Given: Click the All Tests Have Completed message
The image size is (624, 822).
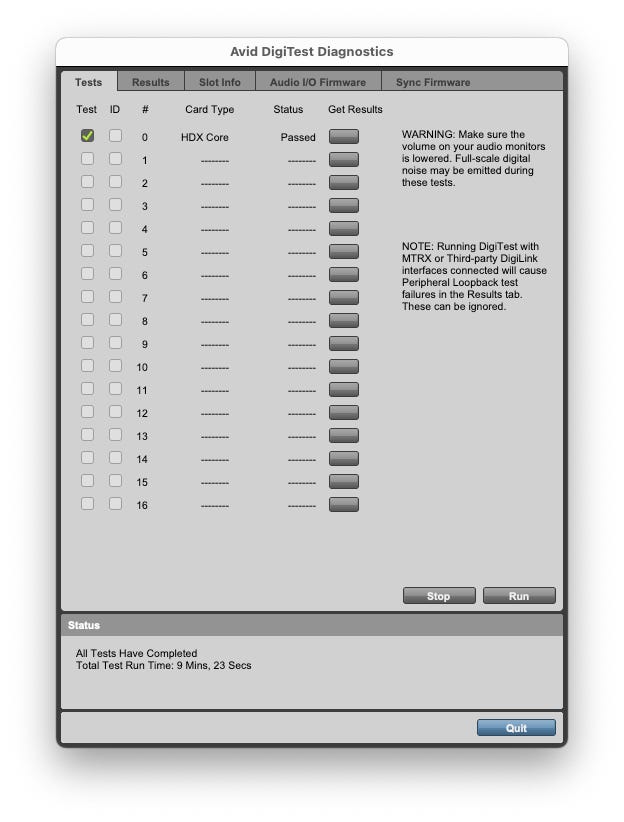Looking at the screenshot, I should point(136,653).
